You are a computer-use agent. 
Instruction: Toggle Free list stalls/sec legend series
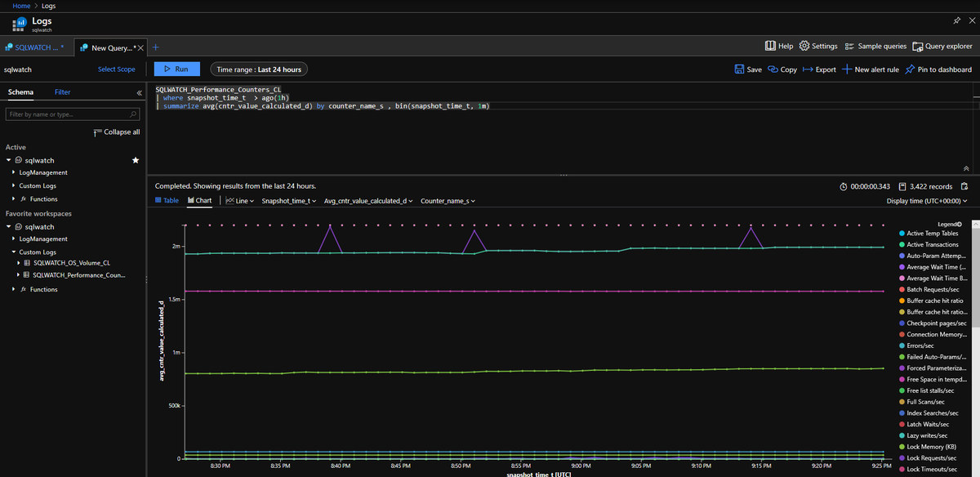926,390
